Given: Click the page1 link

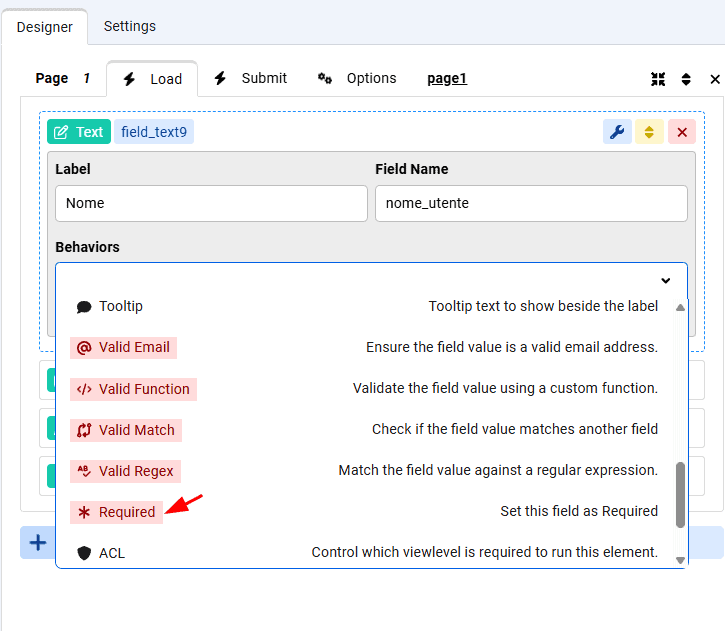Looking at the screenshot, I should (447, 78).
